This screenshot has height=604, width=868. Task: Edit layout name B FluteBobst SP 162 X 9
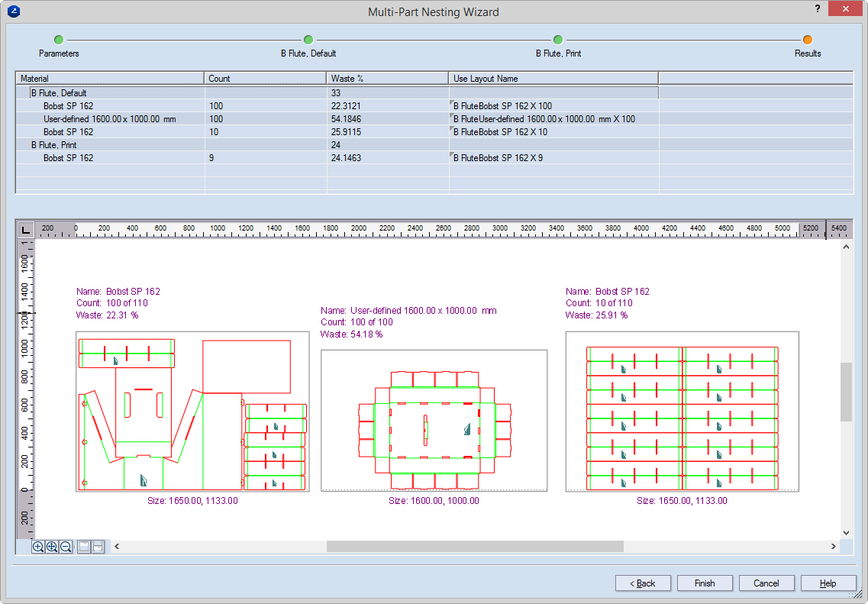502,158
